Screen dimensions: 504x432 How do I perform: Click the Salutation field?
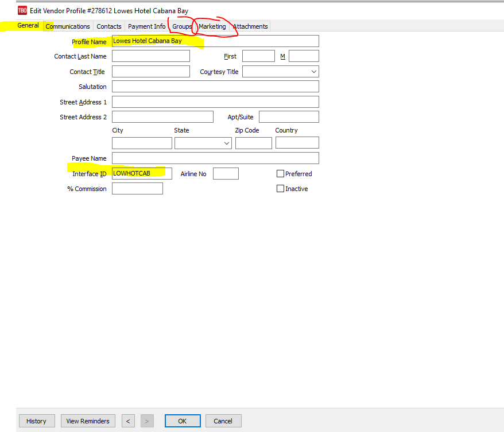click(215, 87)
